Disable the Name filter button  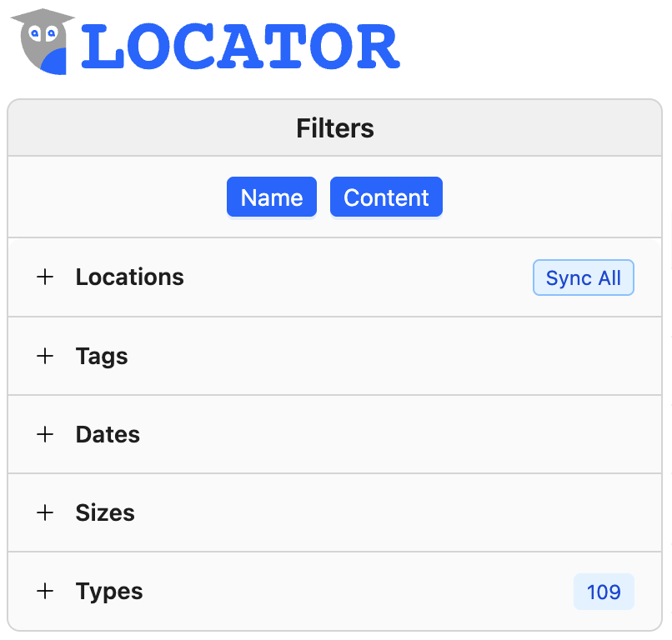coord(272,197)
